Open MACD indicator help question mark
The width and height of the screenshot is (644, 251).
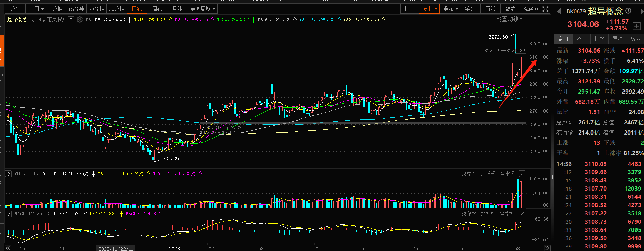point(9,214)
